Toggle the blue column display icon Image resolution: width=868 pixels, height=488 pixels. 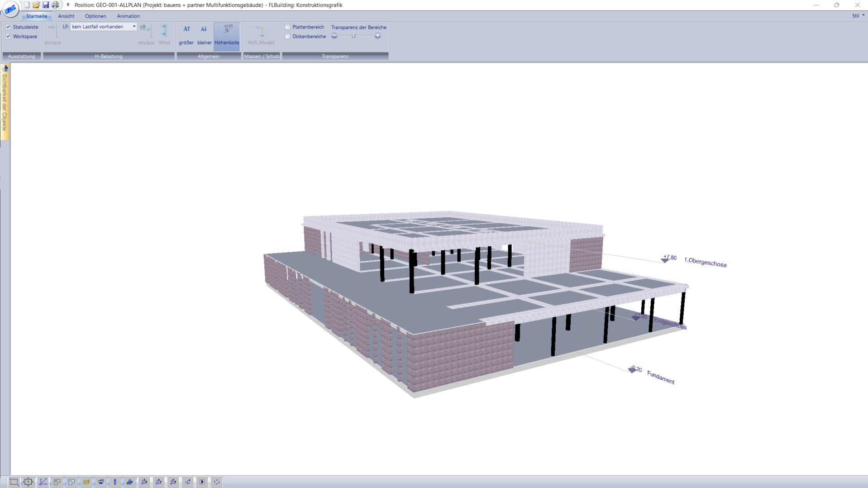115,482
